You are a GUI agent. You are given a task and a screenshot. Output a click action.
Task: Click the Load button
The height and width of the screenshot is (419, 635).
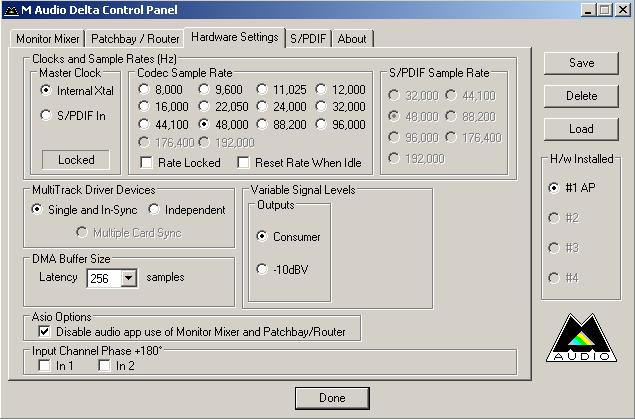click(x=581, y=129)
